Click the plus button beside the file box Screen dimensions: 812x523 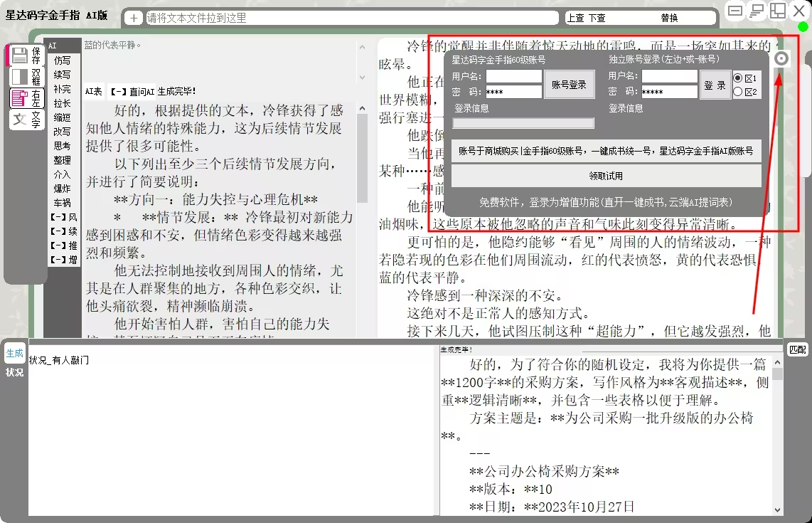click(x=134, y=18)
